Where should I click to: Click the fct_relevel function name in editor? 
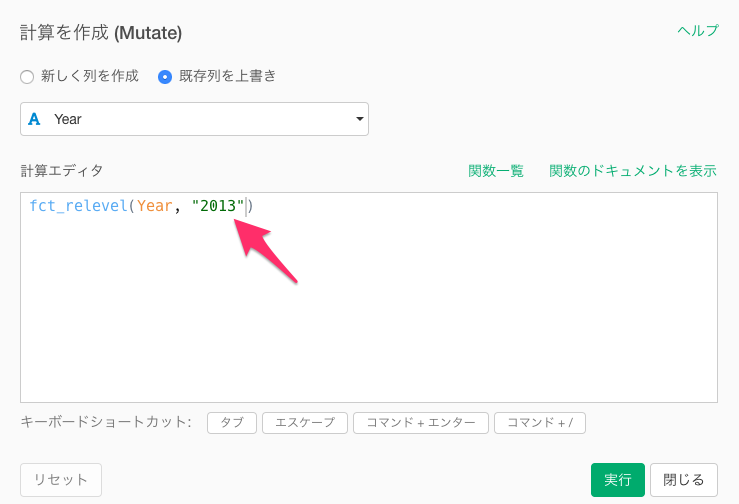click(78, 206)
